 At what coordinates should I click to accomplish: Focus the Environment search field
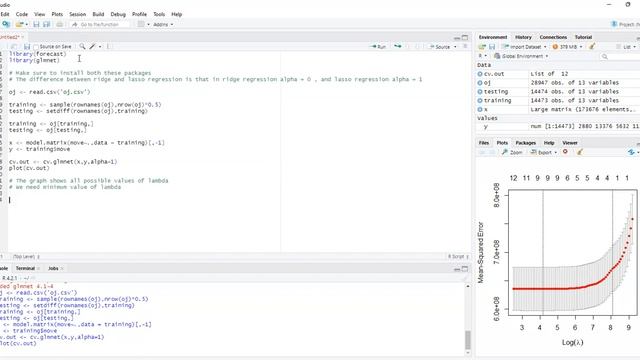coord(620,56)
